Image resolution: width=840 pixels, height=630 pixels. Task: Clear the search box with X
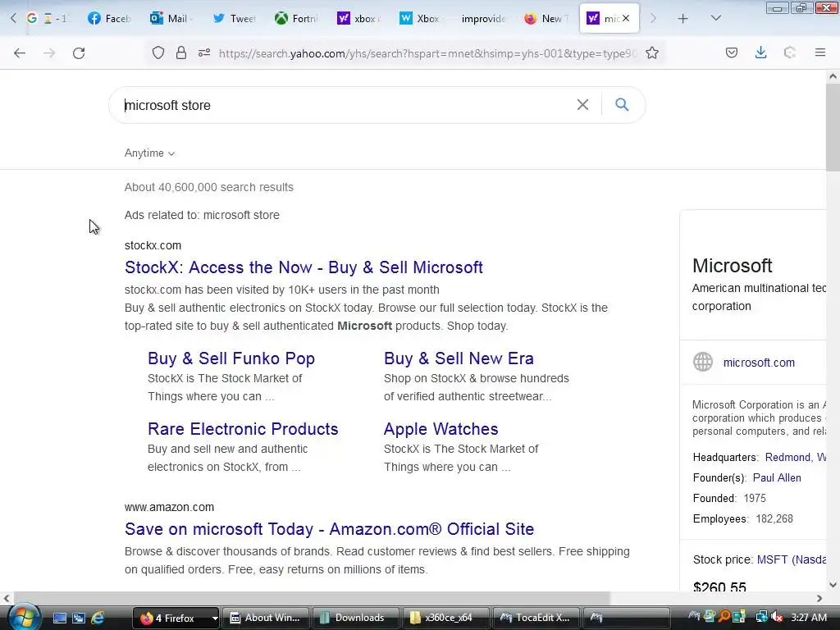[x=582, y=105]
